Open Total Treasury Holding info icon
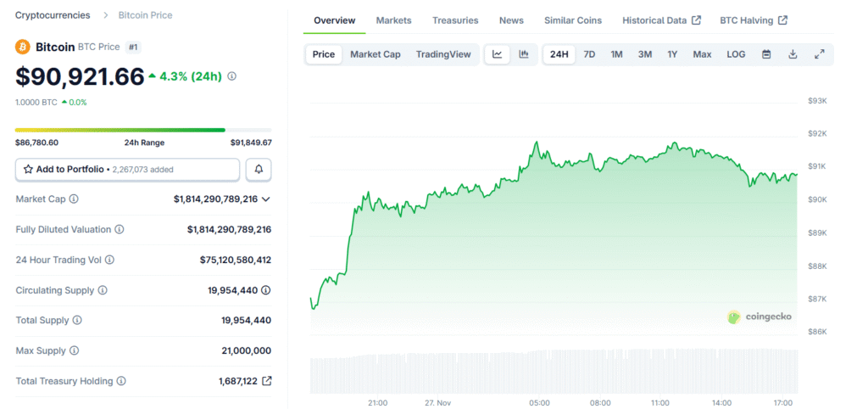This screenshot has width=868, height=409. pos(121,381)
